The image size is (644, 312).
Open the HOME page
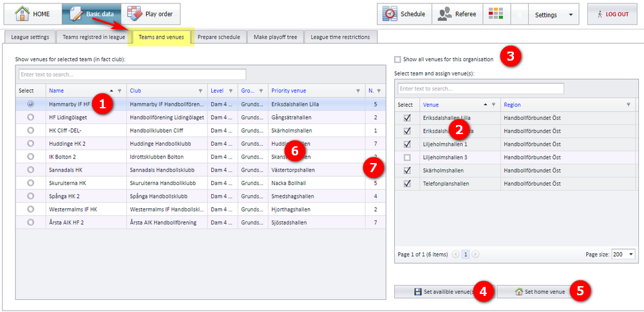(33, 14)
